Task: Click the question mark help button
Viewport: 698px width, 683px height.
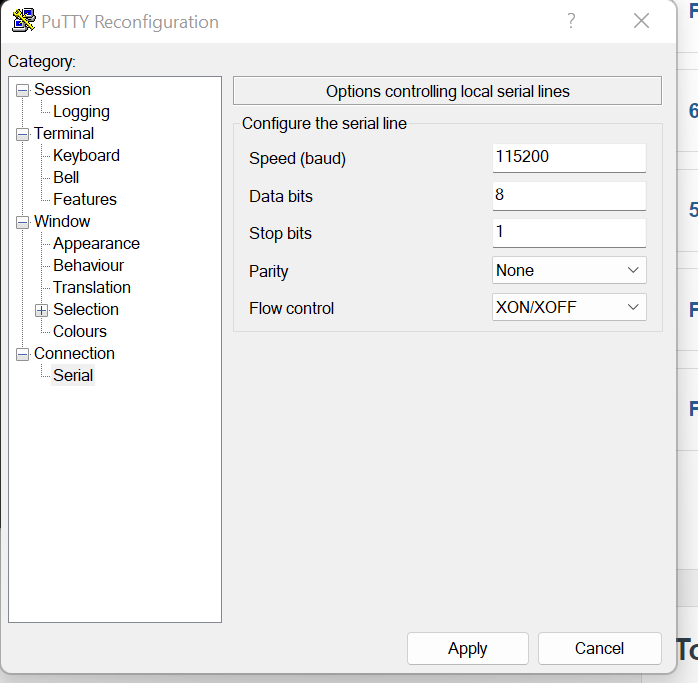Action: [571, 20]
